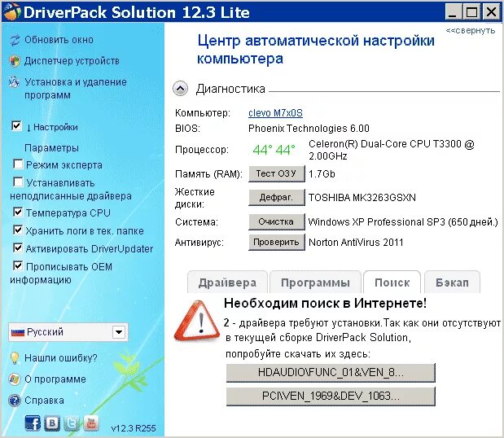This screenshot has height=438, width=504.
Task: Switch to the Драйвера tab
Action: [227, 283]
